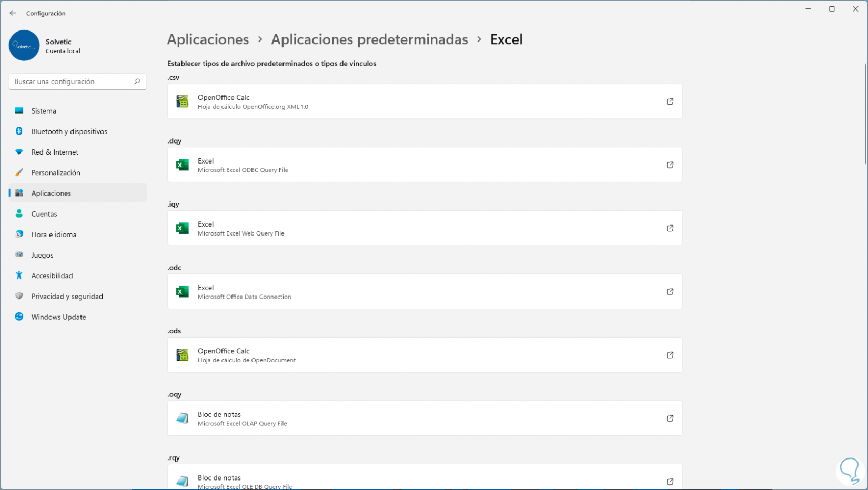
Task: Navigate to Windows Update
Action: 58,317
